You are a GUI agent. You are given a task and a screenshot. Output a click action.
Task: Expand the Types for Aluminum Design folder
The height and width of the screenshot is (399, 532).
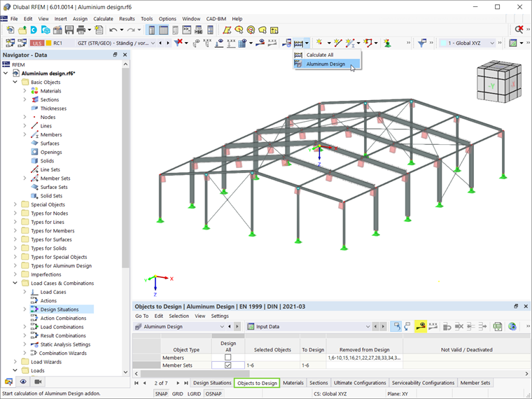(x=15, y=266)
